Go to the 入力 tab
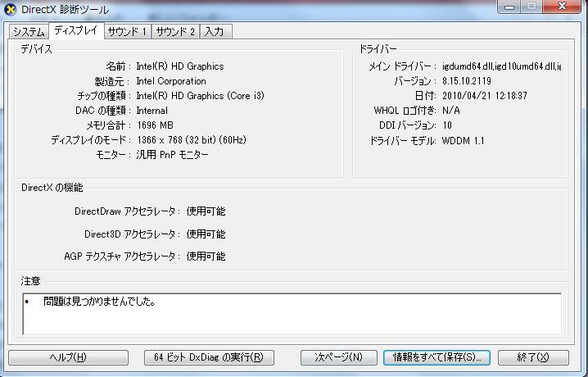The height and width of the screenshot is (377, 588). pos(215,32)
